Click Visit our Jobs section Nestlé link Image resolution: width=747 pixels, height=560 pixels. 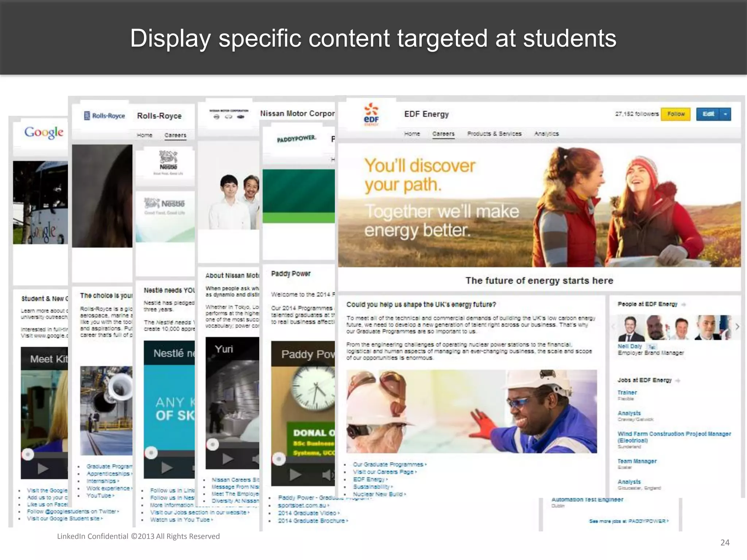tap(200, 512)
